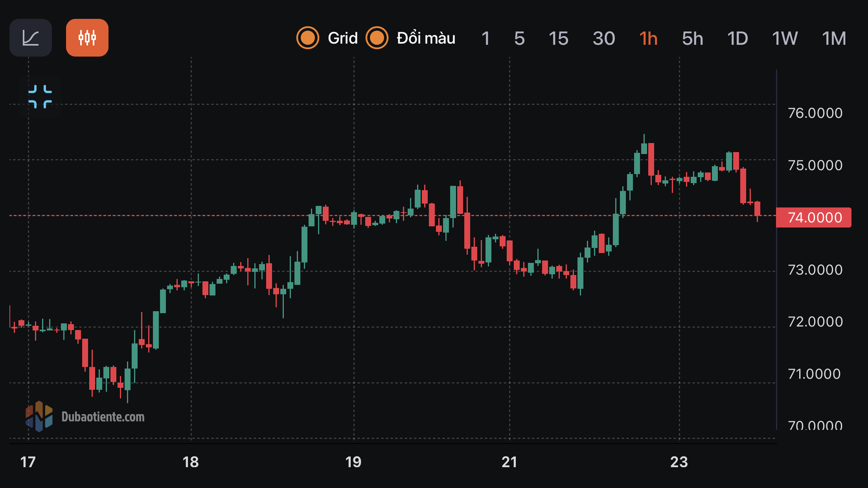Collapse chart from fullscreen mode
The width and height of the screenshot is (868, 488).
click(40, 96)
